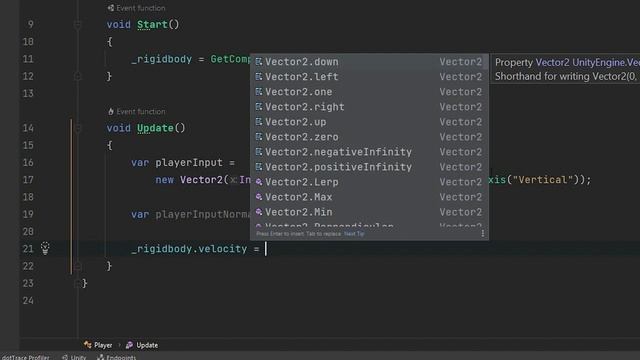Click Vector2 return type beside Vector2.Lerp
This screenshot has width=640, height=360.
[x=460, y=182]
